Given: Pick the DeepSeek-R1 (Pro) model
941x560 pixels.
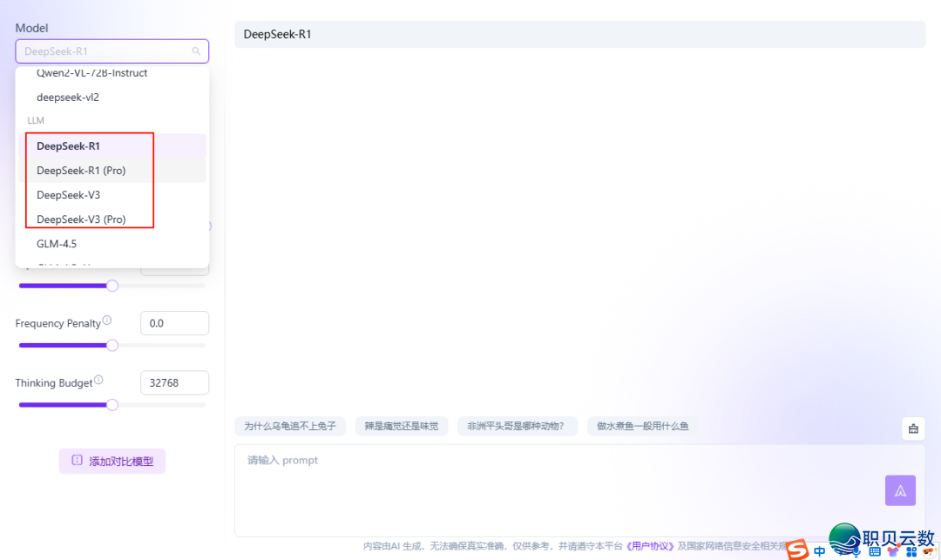Looking at the screenshot, I should (112, 171).
